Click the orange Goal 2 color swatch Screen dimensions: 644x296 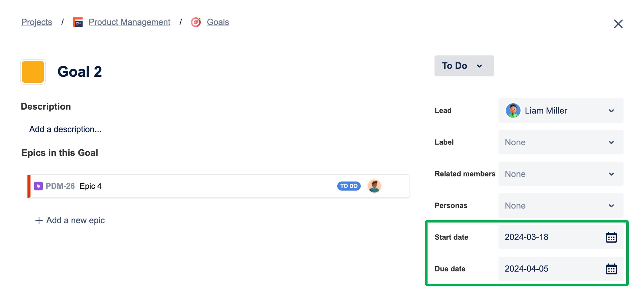tap(33, 72)
